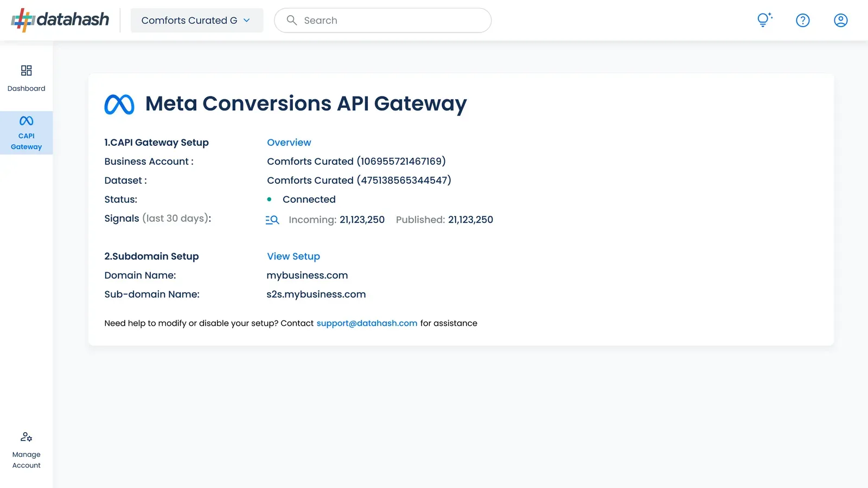The width and height of the screenshot is (868, 488).
Task: Click the Sub-domain Name label
Action: 152,294
